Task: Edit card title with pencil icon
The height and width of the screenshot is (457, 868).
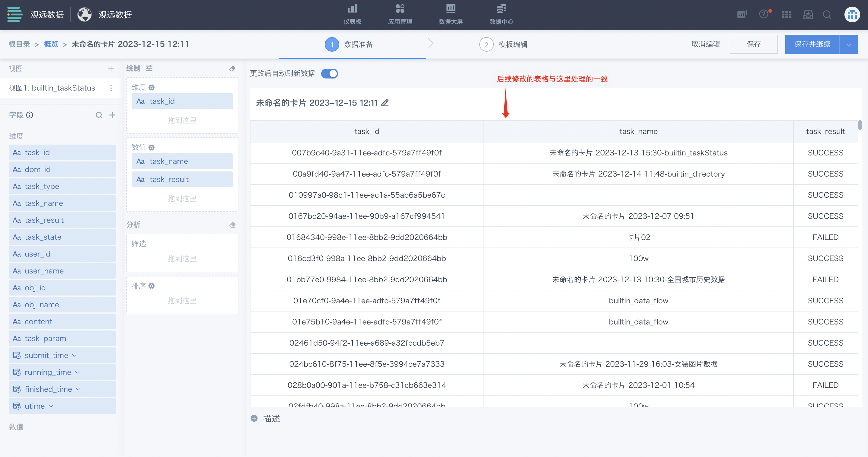Action: [385, 103]
